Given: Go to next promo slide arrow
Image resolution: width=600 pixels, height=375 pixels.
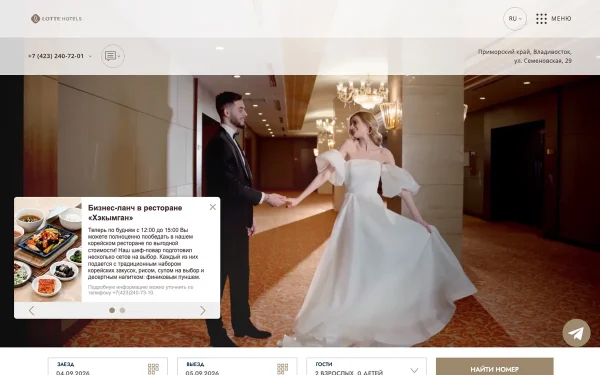Looking at the screenshot, I should click(x=203, y=310).
